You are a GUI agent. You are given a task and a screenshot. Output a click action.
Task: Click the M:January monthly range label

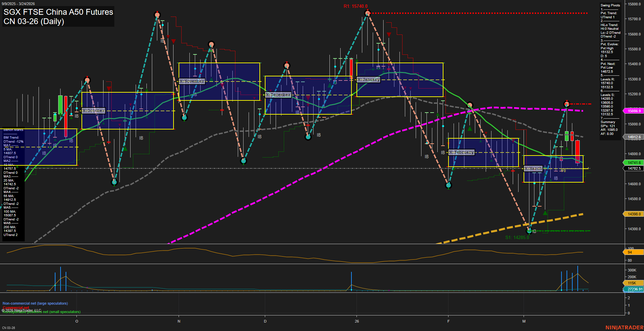pos(369,80)
